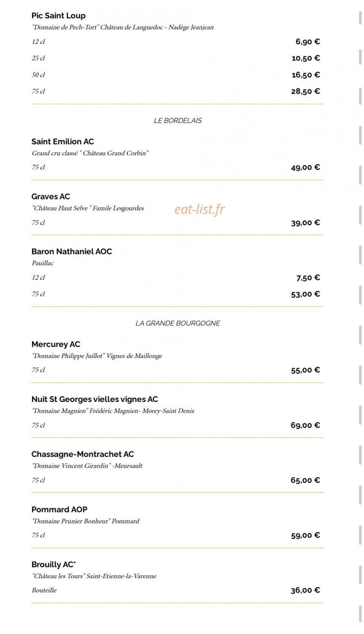Image resolution: width=364 pixels, height=634 pixels.
Task: Click the LE BORDELAIS section heading
Action: point(178,120)
